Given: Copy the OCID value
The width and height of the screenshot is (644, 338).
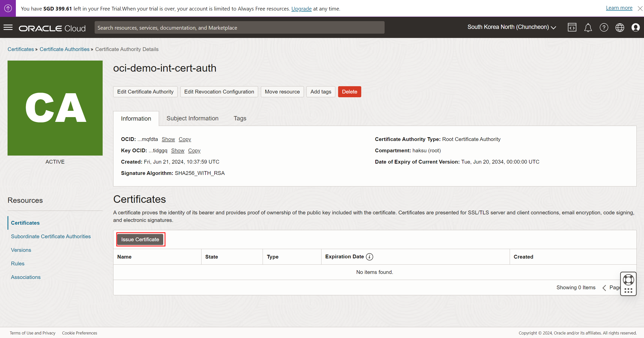Looking at the screenshot, I should 185,139.
